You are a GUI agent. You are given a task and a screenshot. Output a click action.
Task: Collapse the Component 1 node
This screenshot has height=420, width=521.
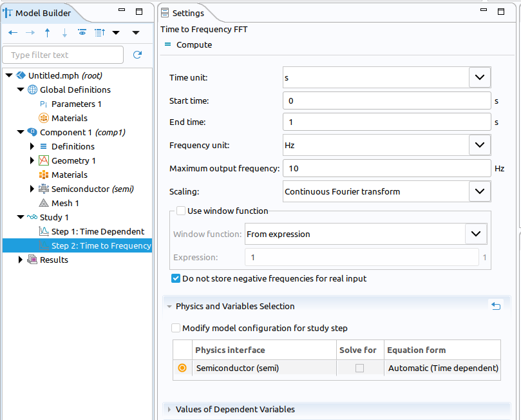pyautogui.click(x=21, y=132)
